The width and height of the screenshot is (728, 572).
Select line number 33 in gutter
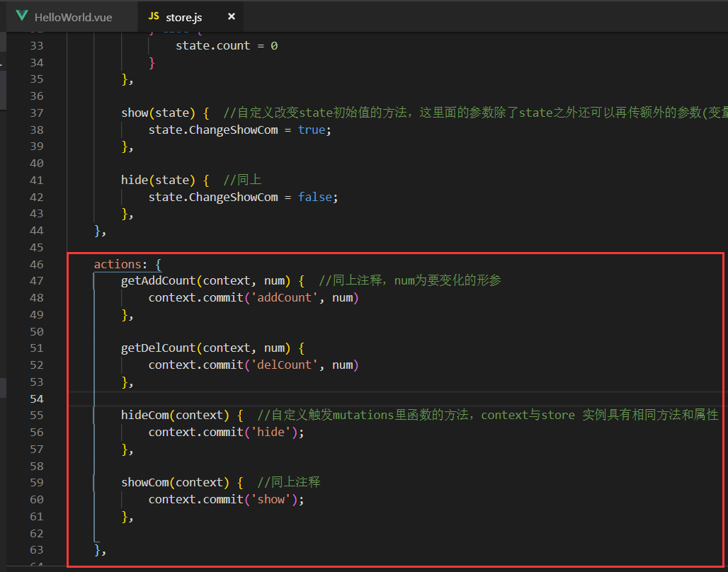tap(37, 45)
